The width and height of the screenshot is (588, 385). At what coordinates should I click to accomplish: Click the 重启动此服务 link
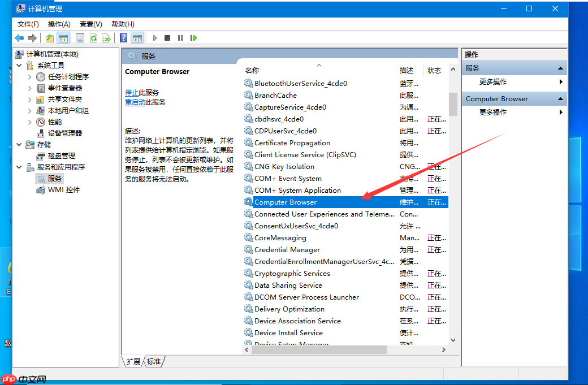[x=142, y=103]
